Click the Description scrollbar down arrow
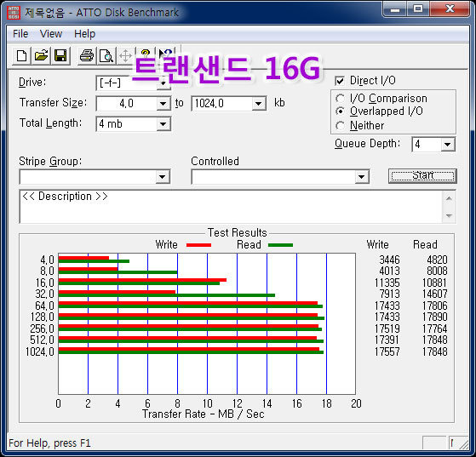Viewport: 476px width, 457px height. [x=449, y=215]
